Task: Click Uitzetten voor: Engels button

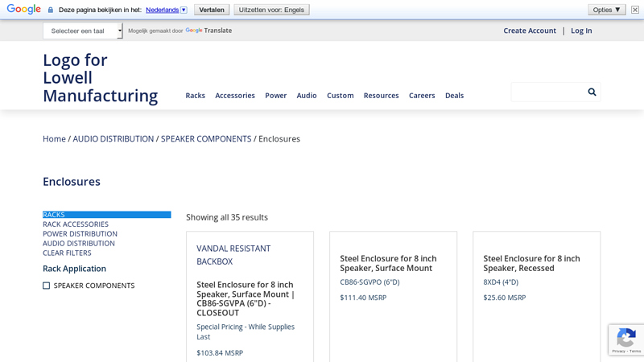Action: point(271,10)
